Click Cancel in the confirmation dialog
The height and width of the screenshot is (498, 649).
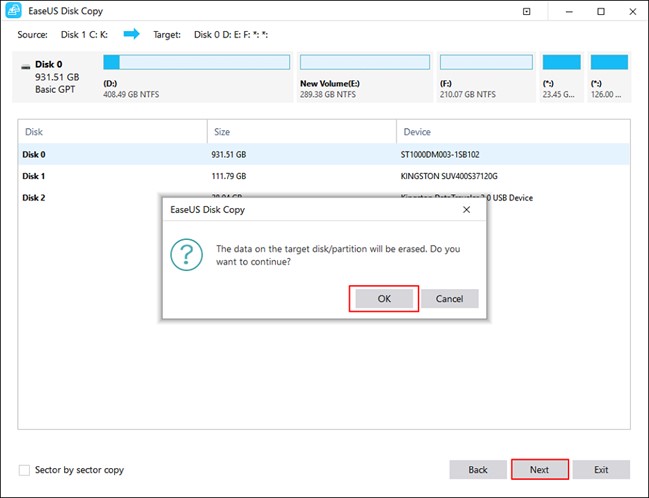[x=449, y=298]
